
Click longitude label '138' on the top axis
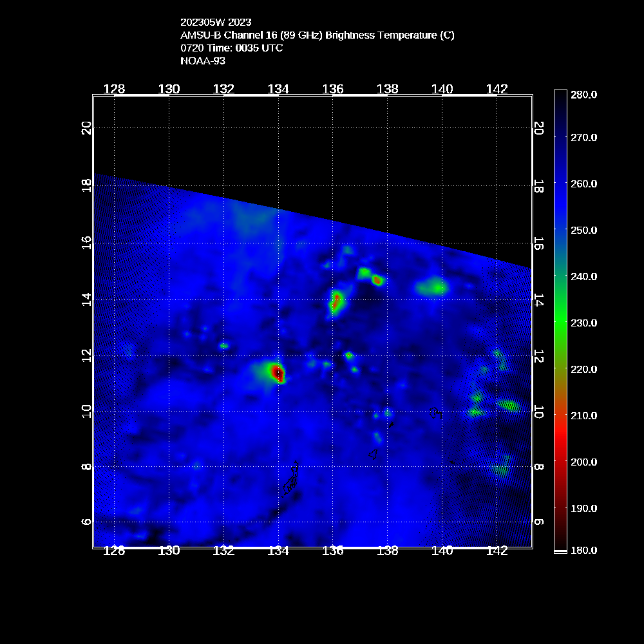pos(387,89)
